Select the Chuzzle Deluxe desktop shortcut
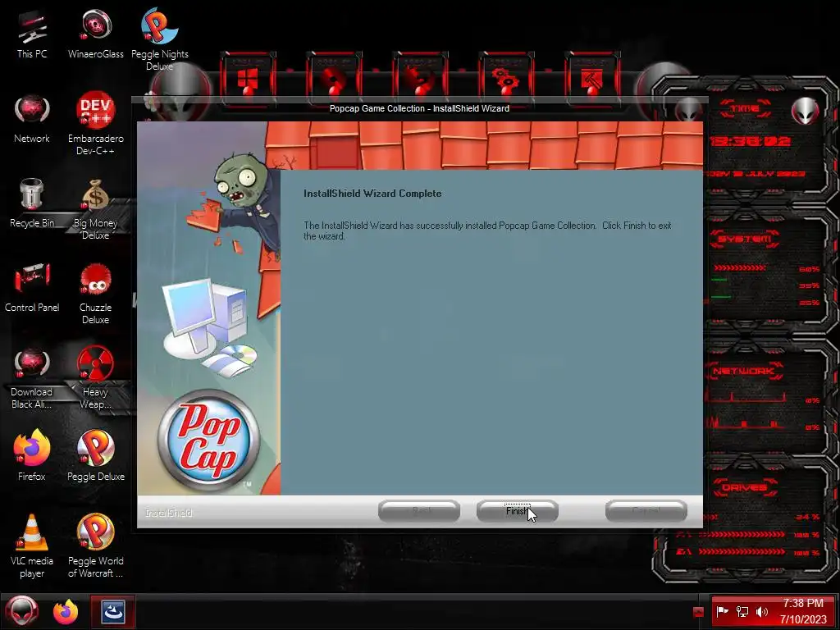Image resolution: width=840 pixels, height=630 pixels. tap(96, 294)
